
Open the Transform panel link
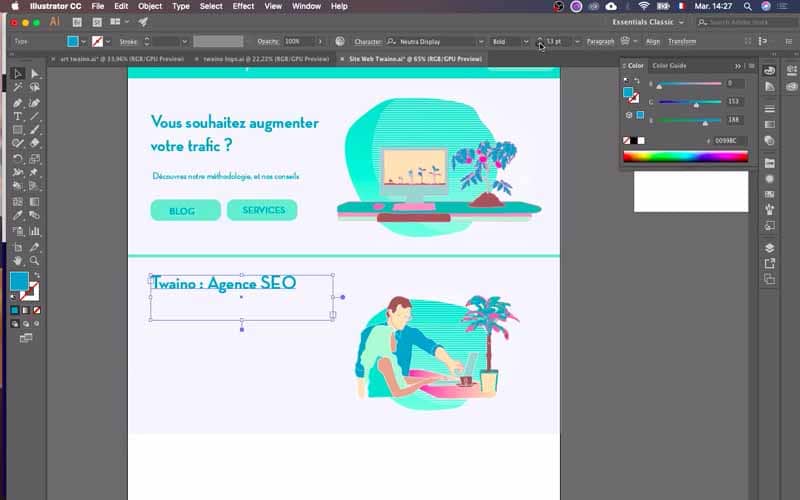pyautogui.click(x=682, y=42)
